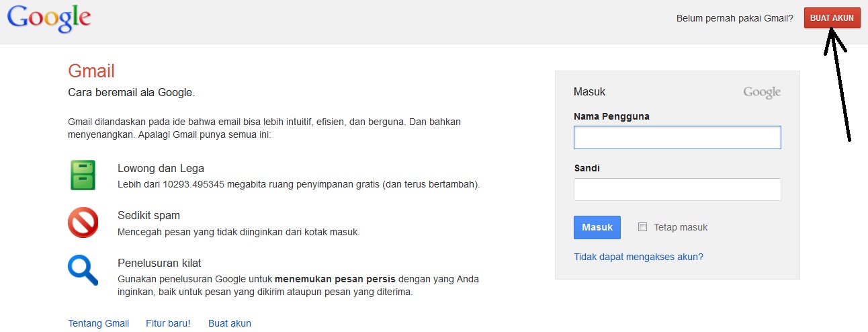Click the Sandi label
This screenshot has width=868, height=332.
click(x=587, y=168)
